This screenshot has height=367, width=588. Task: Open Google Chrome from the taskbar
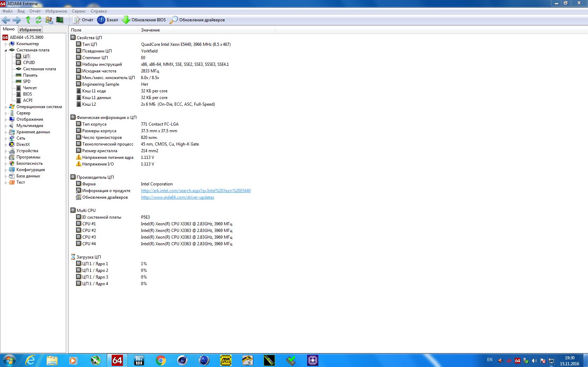click(x=161, y=360)
